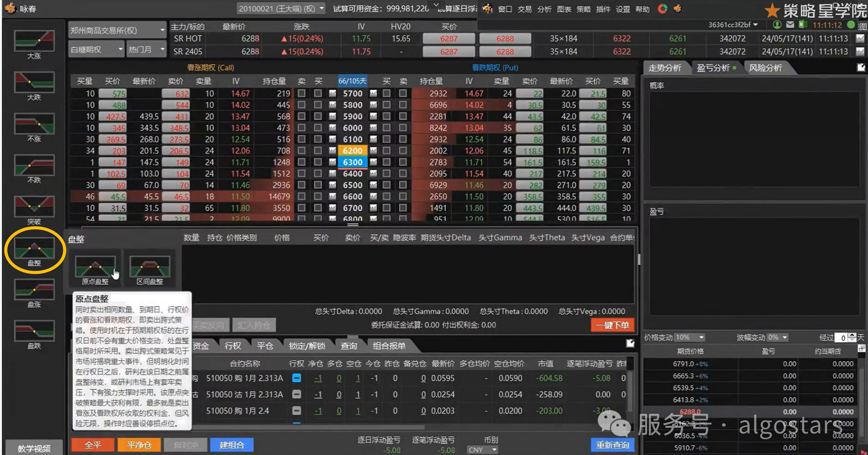The width and height of the screenshot is (868, 455).
Task: Select the 突破 breakout strategy icon
Action: 34,206
